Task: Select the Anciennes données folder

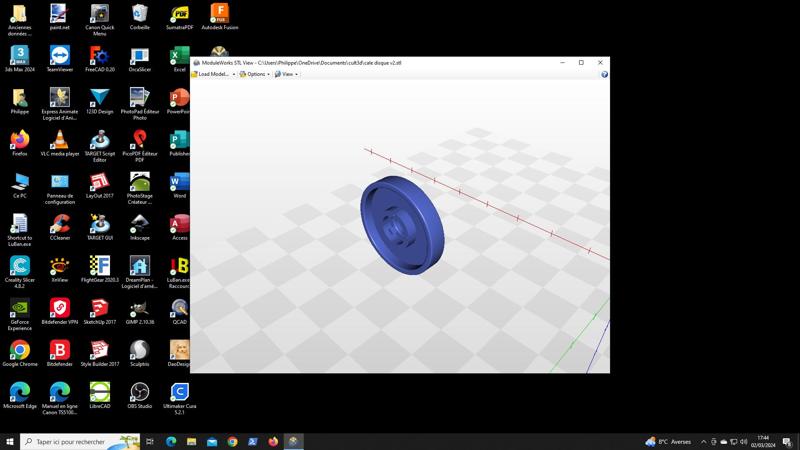Action: (20, 20)
